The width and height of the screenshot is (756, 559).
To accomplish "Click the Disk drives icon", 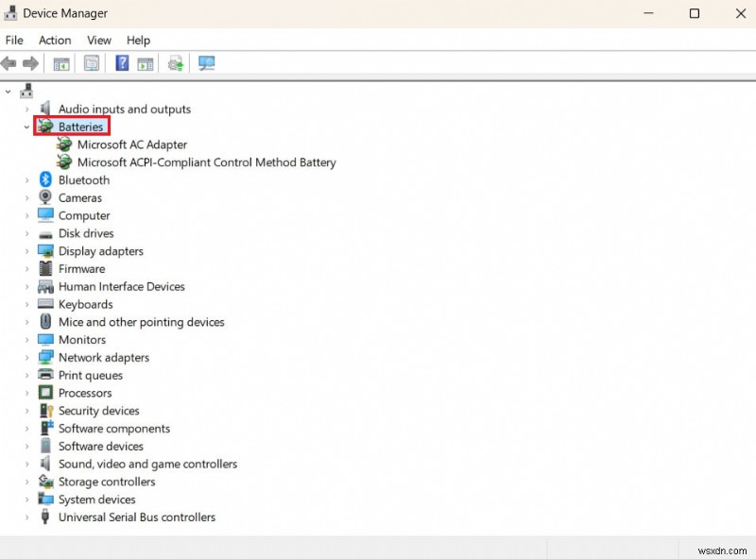I will (x=45, y=235).
